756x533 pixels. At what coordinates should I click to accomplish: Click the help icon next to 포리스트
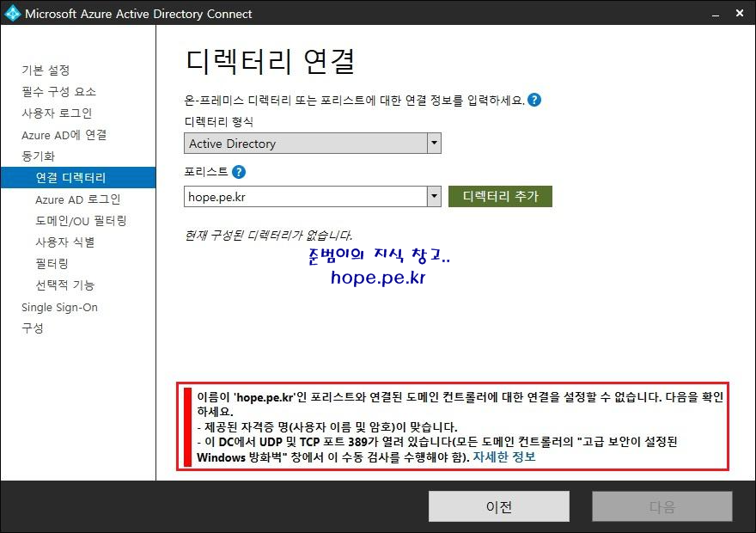(239, 172)
